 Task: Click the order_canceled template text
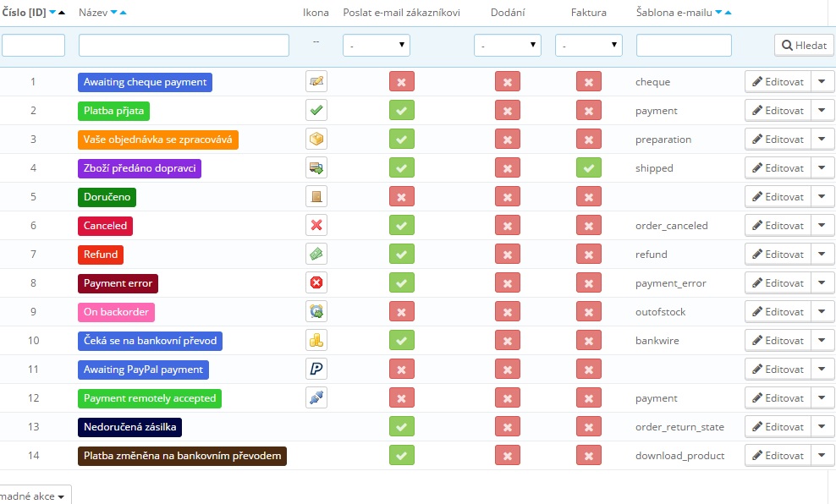pyautogui.click(x=671, y=226)
